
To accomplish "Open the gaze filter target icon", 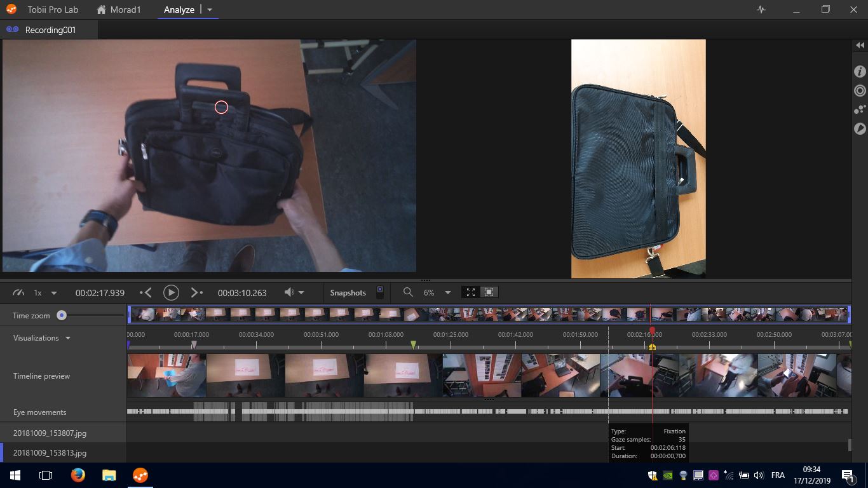I will pos(860,91).
